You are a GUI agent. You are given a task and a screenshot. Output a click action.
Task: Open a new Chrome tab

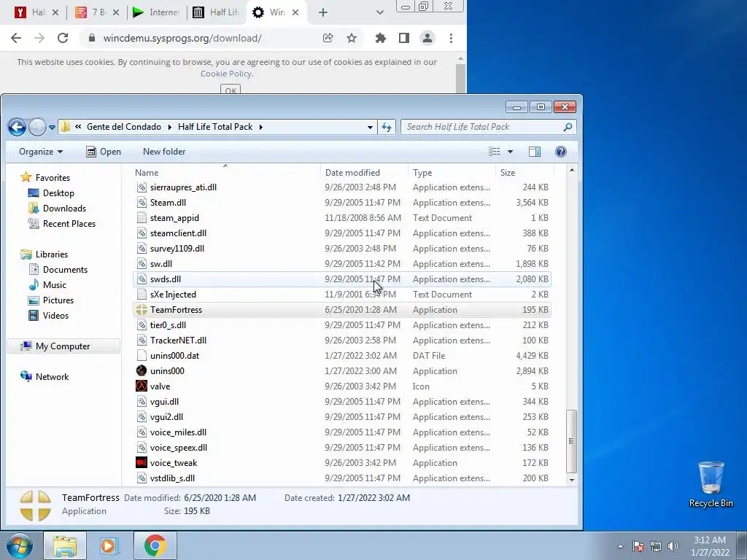coord(322,12)
